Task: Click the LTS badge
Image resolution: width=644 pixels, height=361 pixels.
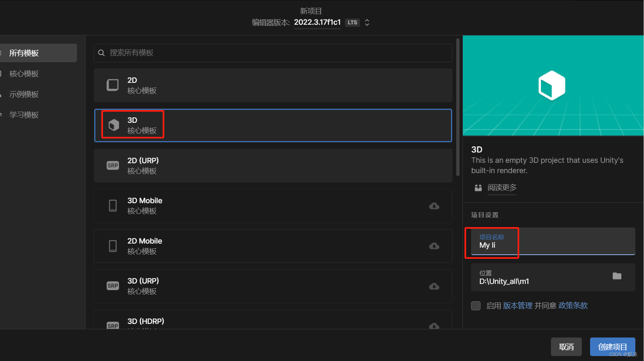Action: coord(352,23)
